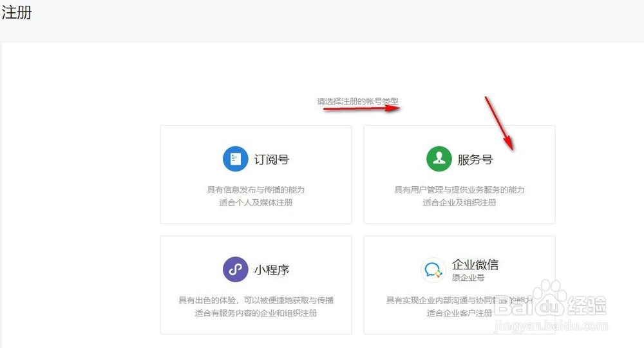Click the 请选择注册的帐号类型 prompt text
This screenshot has width=644, height=348.
(x=357, y=101)
